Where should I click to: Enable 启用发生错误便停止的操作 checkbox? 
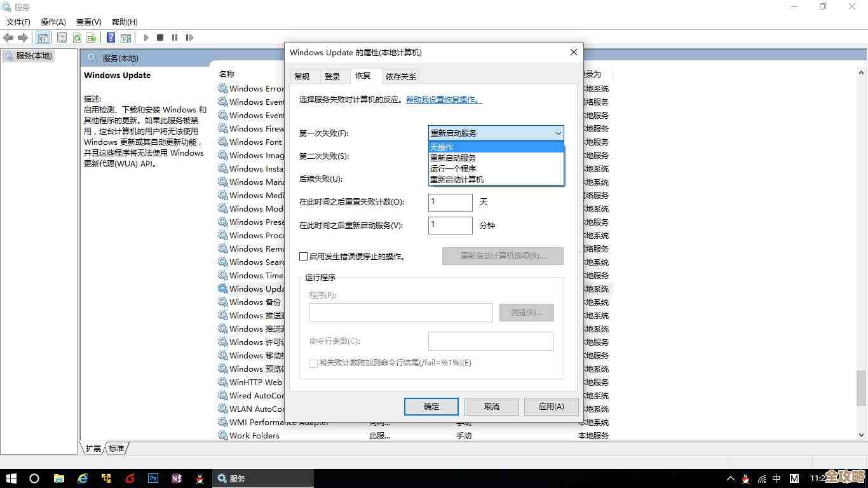tap(304, 256)
